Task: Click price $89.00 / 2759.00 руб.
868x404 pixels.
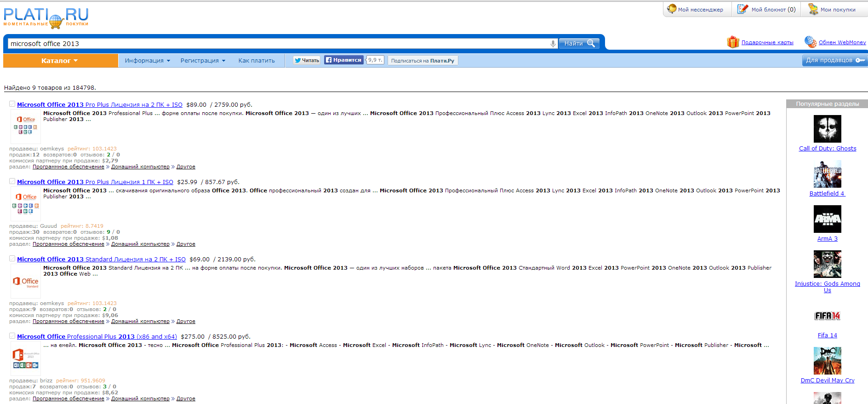Action: click(x=219, y=105)
